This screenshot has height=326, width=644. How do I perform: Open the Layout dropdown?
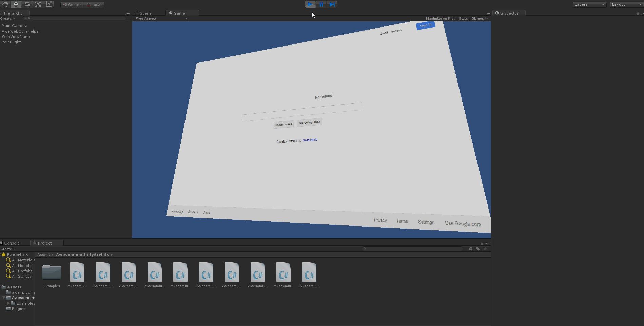tap(626, 4)
